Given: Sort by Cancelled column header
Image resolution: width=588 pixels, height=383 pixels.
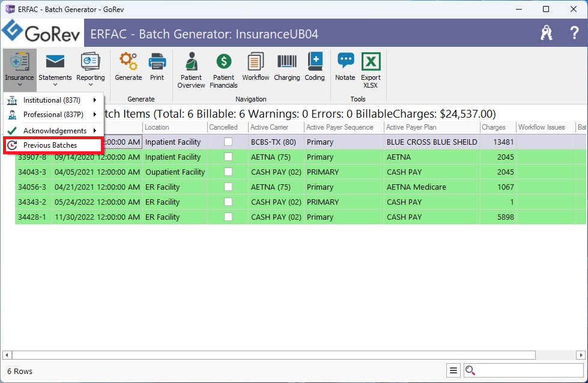Looking at the screenshot, I should click(227, 127).
